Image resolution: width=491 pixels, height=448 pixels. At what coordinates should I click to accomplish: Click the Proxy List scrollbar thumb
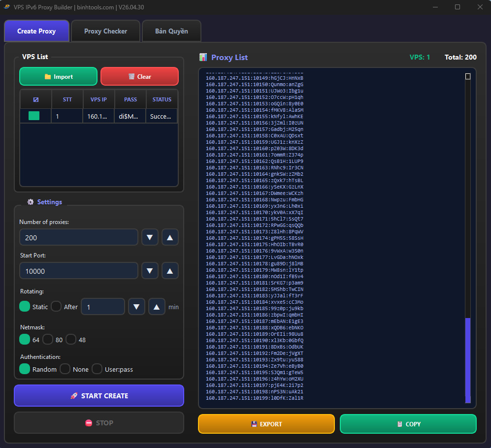tap(468, 360)
